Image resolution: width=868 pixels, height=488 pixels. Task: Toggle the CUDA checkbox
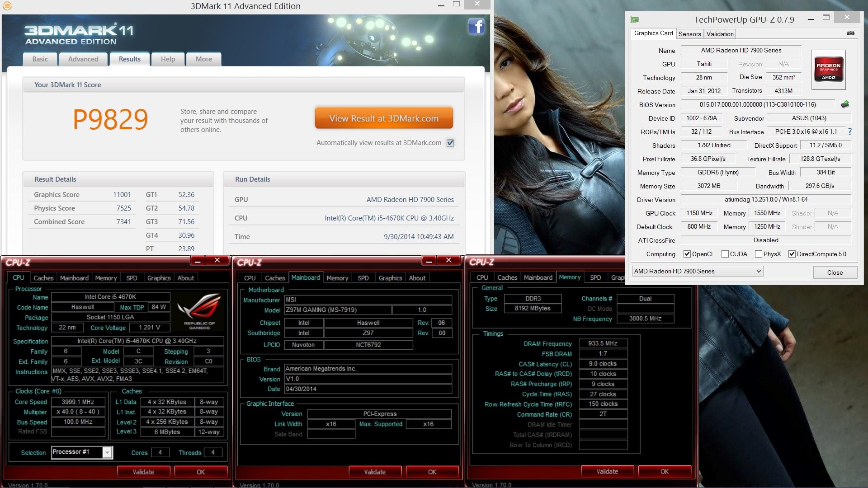coord(725,254)
